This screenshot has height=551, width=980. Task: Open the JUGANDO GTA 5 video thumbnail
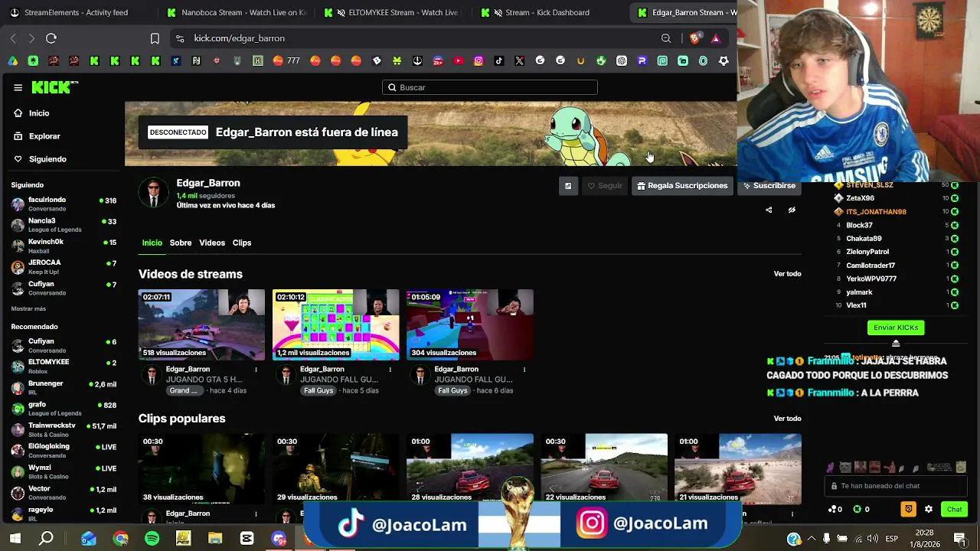tap(201, 324)
